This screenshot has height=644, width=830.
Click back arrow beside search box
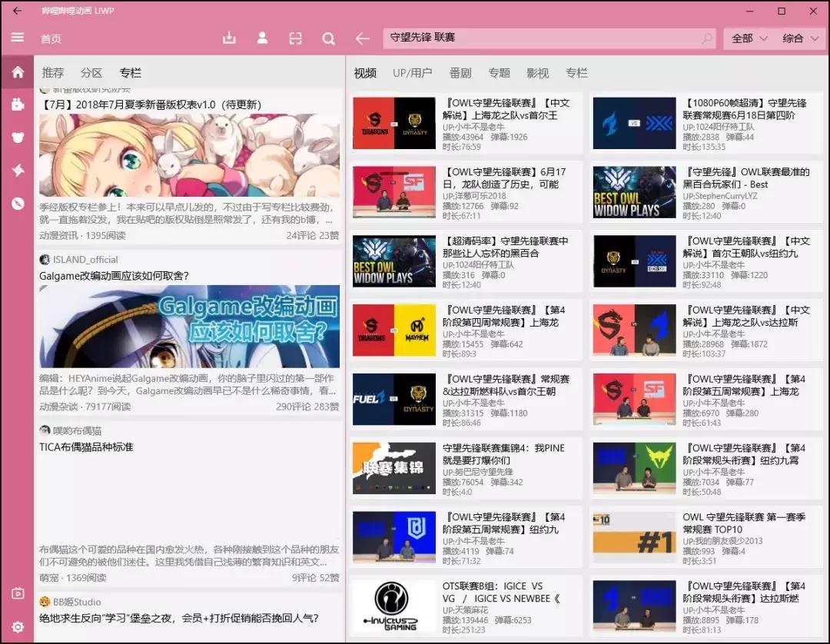point(363,38)
